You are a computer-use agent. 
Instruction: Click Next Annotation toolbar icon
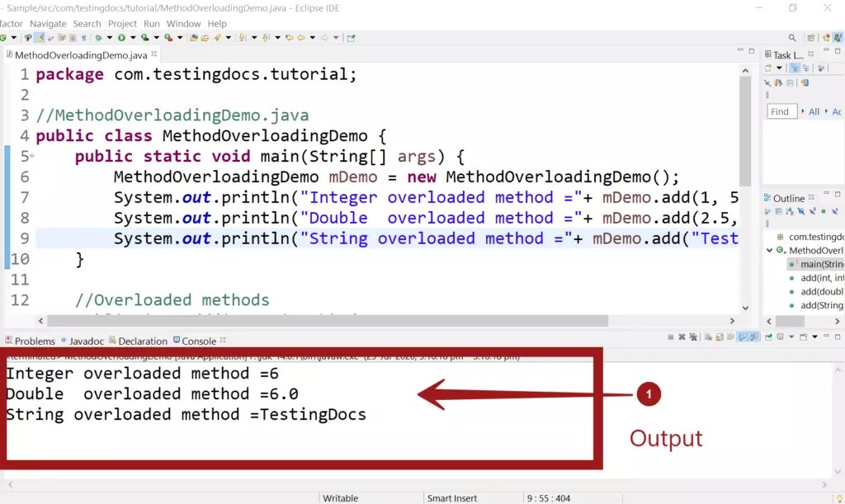coord(242,38)
